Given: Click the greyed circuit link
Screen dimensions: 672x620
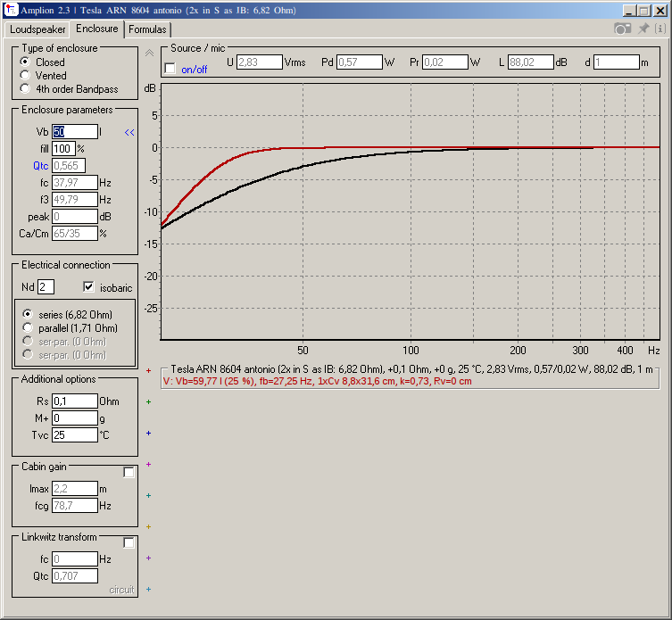Looking at the screenshot, I should 121,590.
